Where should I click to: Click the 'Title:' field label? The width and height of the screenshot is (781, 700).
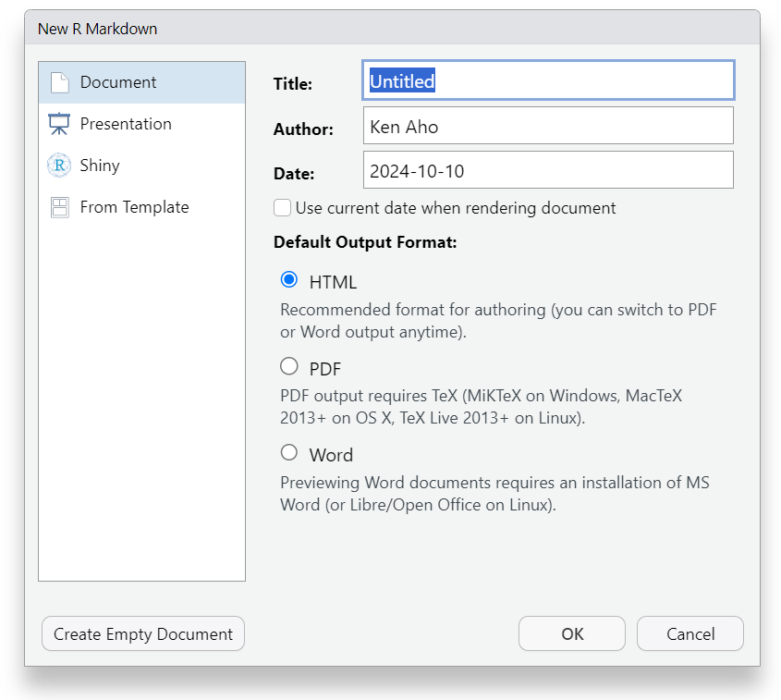click(293, 84)
